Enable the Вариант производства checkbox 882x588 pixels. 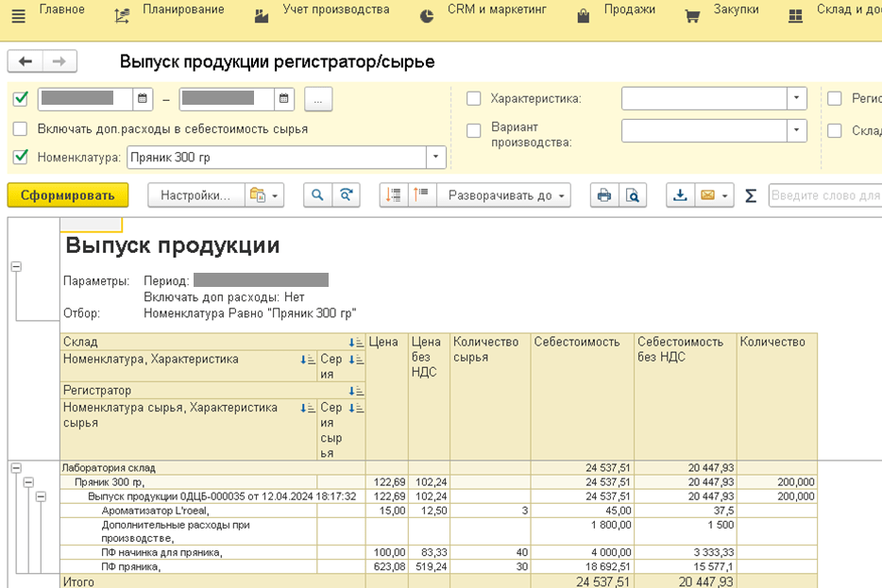pyautogui.click(x=474, y=130)
